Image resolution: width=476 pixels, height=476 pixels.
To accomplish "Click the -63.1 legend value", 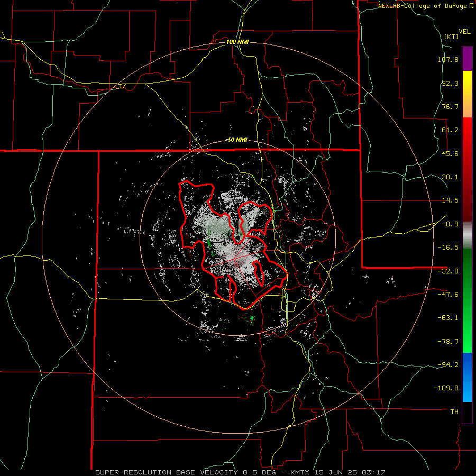I will (448, 318).
